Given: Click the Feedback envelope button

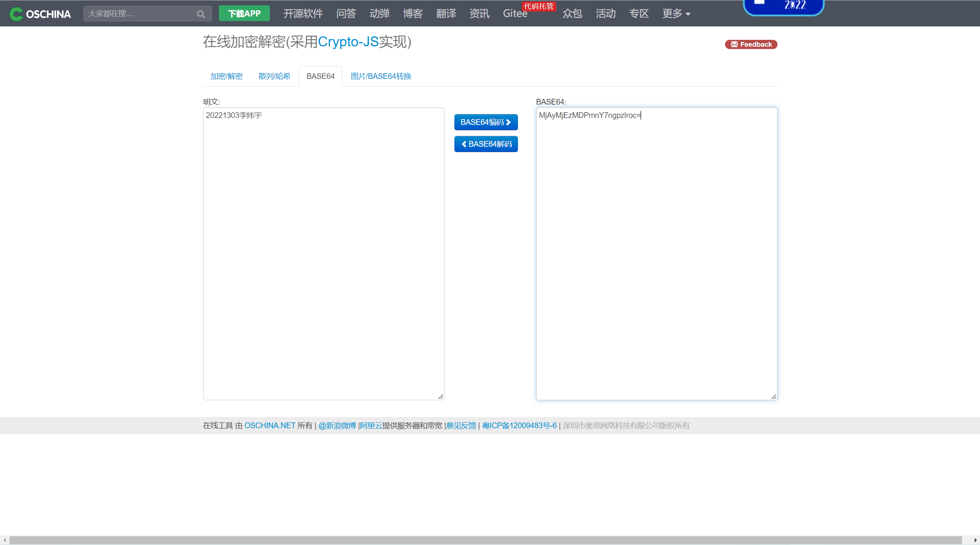Looking at the screenshot, I should [751, 44].
